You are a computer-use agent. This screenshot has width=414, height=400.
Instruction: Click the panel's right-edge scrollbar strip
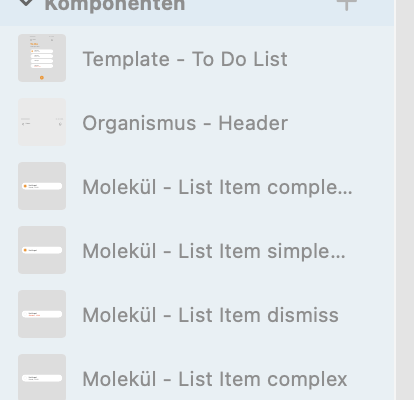(405, 200)
